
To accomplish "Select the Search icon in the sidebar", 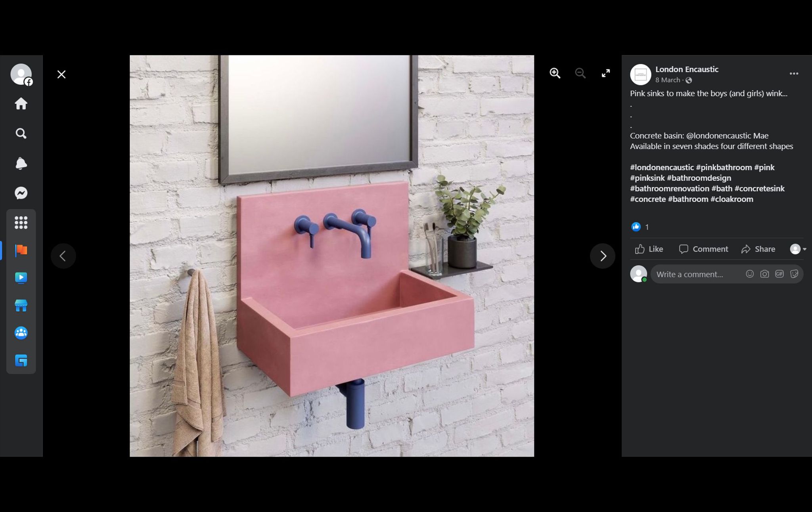I will coord(21,134).
